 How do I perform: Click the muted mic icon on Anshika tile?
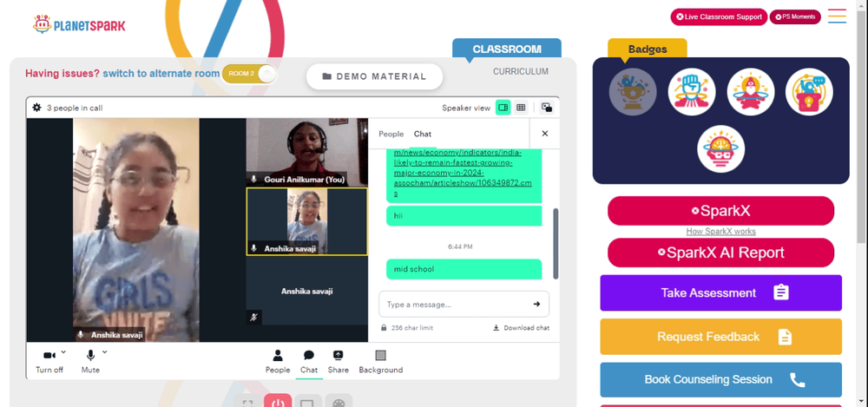pos(253,318)
